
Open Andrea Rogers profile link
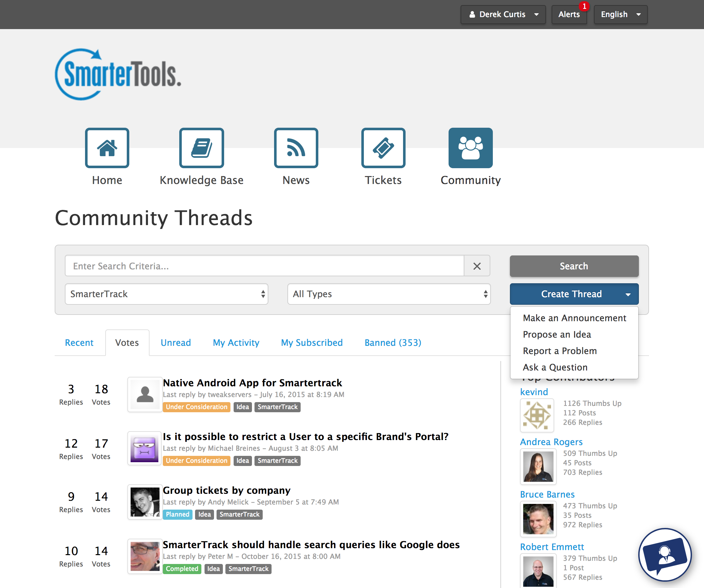pyautogui.click(x=551, y=442)
